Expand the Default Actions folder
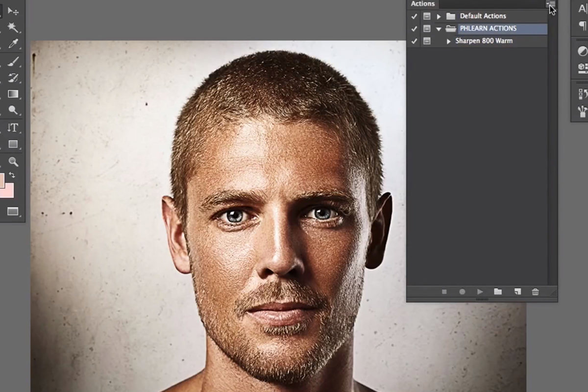 (439, 16)
